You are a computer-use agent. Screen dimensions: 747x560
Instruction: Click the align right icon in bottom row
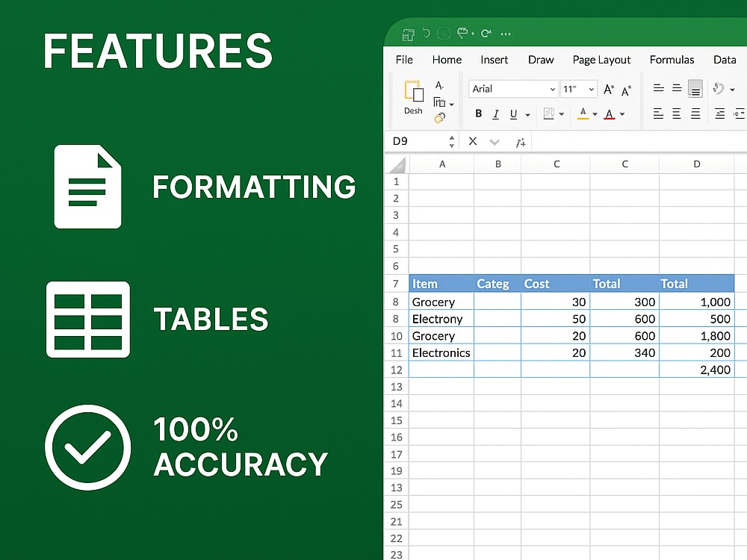(x=695, y=113)
